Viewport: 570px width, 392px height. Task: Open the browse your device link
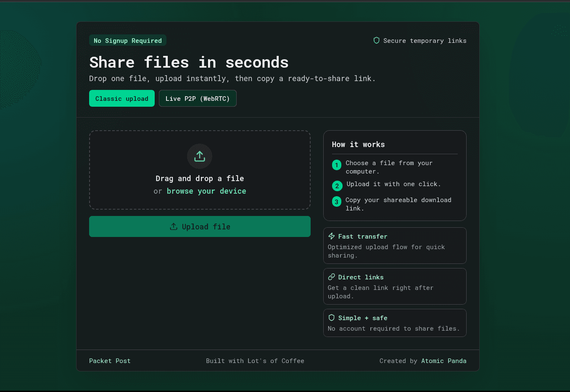pyautogui.click(x=206, y=191)
